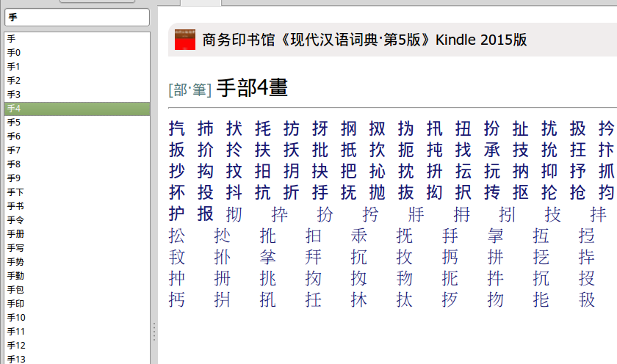The width and height of the screenshot is (617, 364).
Task: Click the character link 抒
Action: (577, 171)
